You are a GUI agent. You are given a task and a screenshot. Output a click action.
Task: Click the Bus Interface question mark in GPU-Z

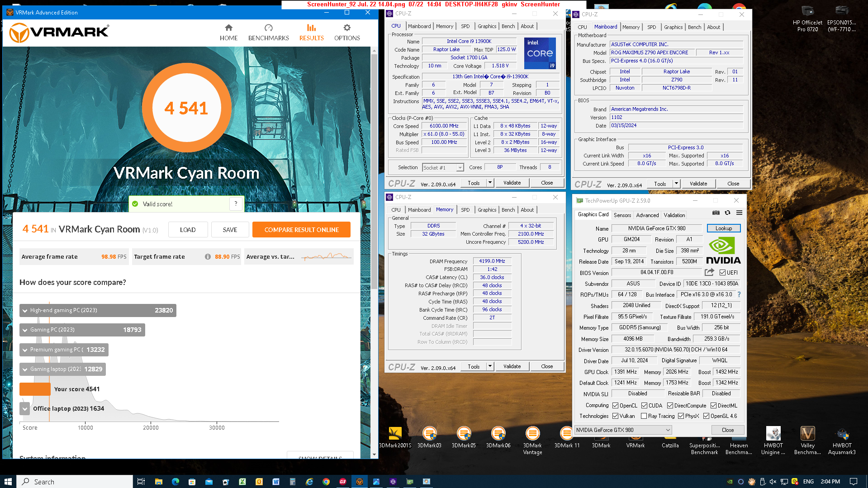(x=739, y=294)
